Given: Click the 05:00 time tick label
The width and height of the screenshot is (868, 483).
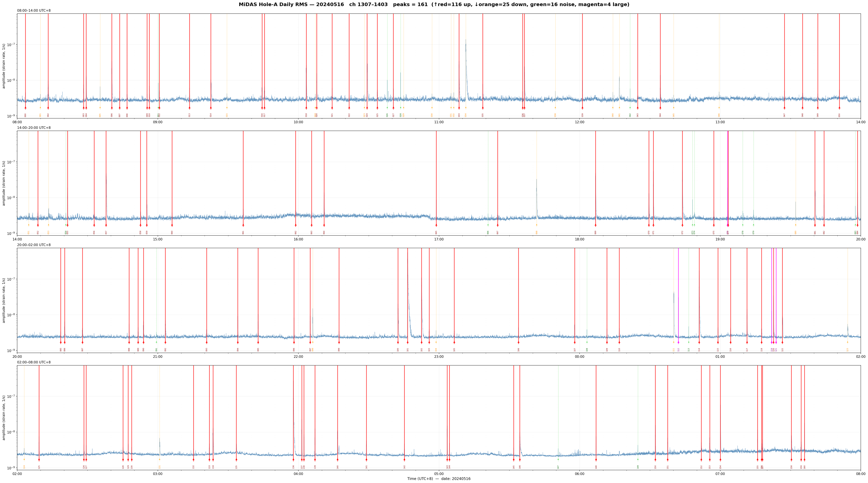Looking at the screenshot, I should pos(439,474).
